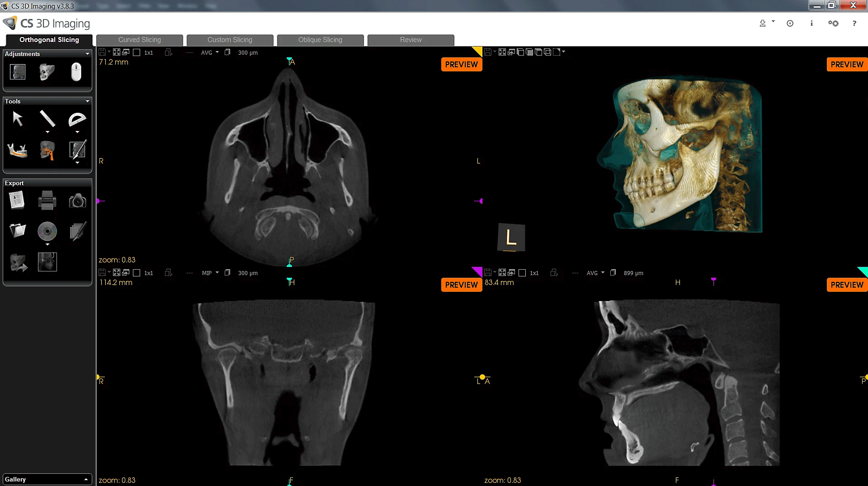Image resolution: width=868 pixels, height=486 pixels.
Task: Switch to the Curved Slicing tab
Action: (139, 40)
